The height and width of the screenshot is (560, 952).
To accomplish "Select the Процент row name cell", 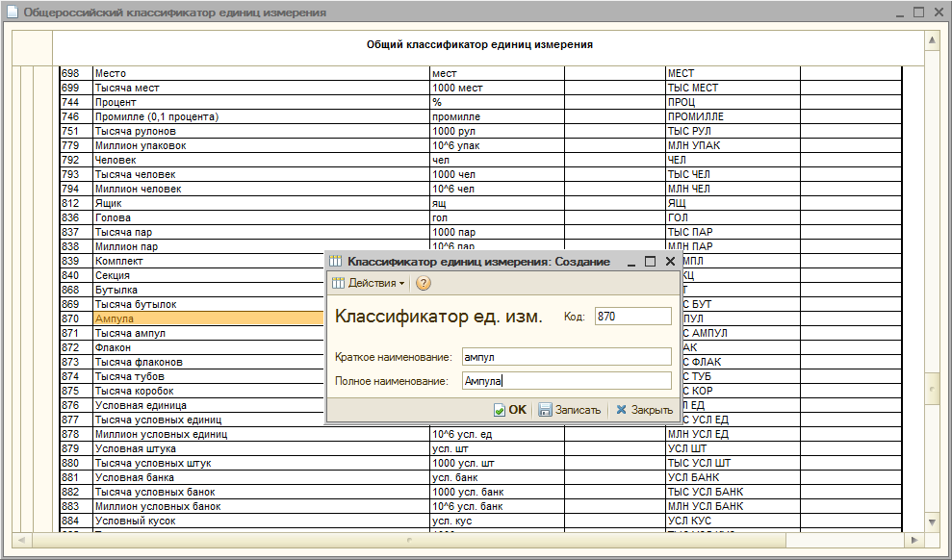I will pos(260,102).
